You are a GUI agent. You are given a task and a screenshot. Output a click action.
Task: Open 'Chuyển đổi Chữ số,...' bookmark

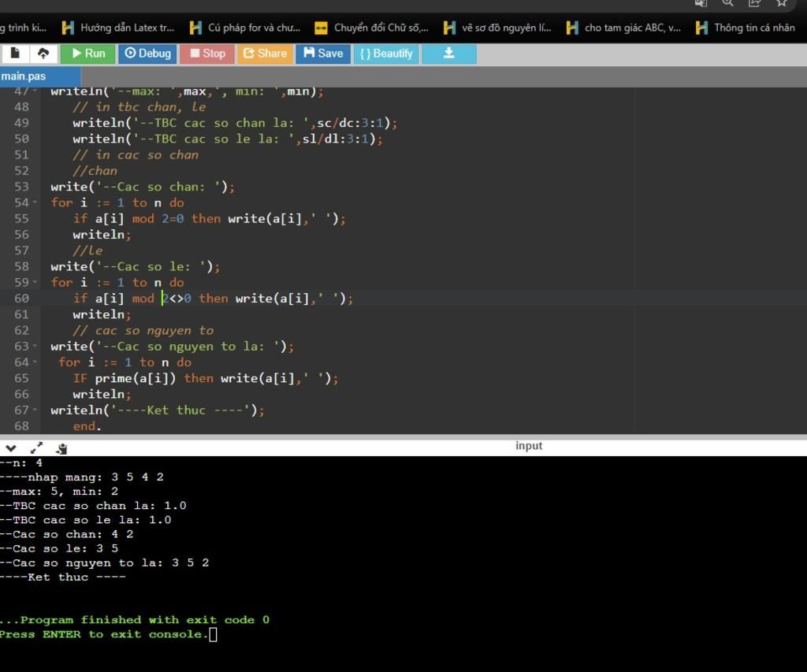tap(372, 28)
